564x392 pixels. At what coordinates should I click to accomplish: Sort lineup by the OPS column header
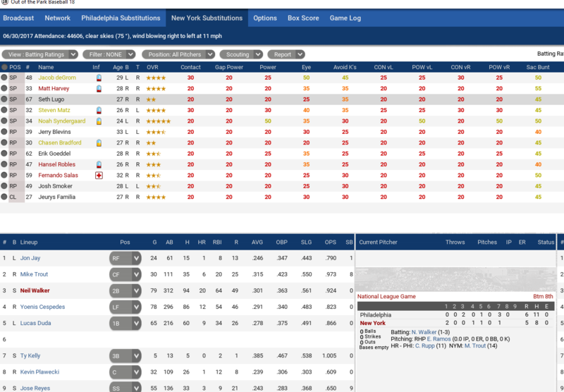[x=330, y=242]
